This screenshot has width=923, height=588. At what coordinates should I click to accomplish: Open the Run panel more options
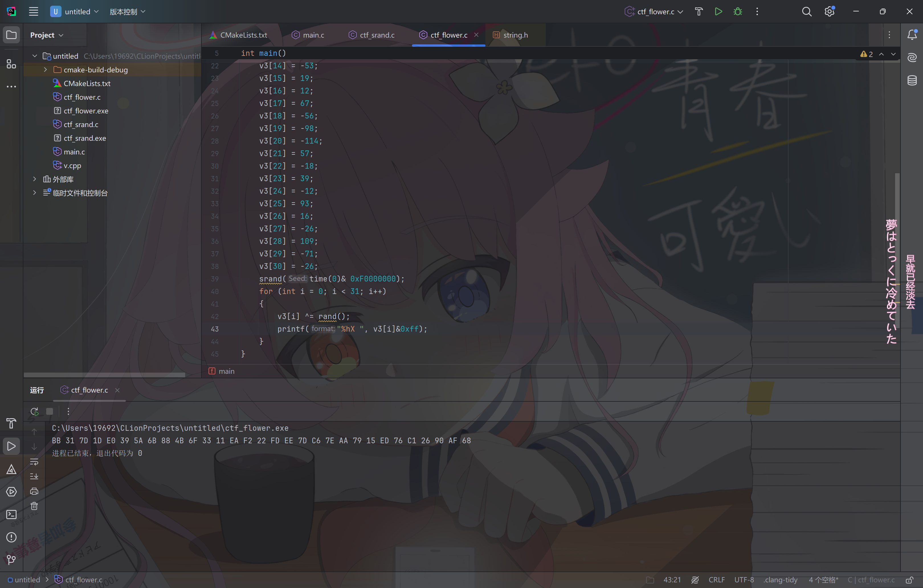coord(68,411)
